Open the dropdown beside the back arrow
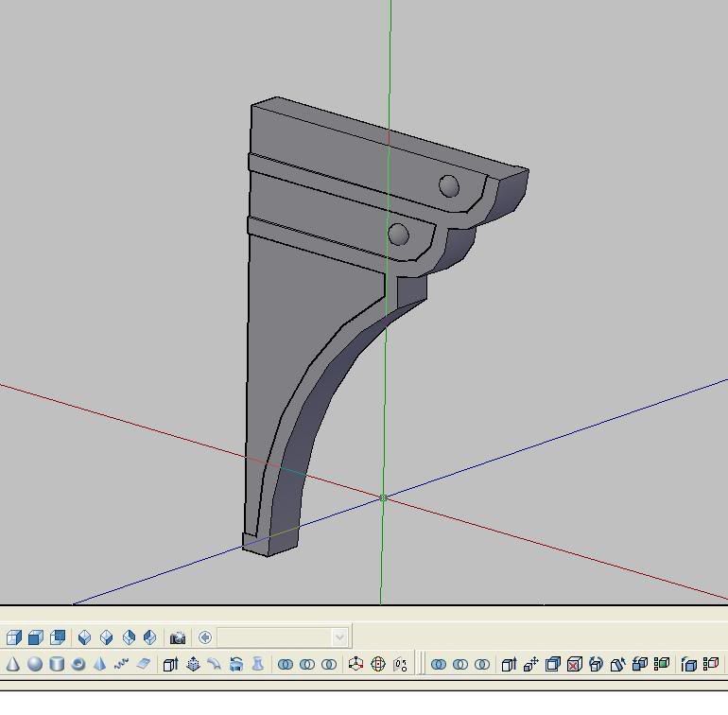 340,637
